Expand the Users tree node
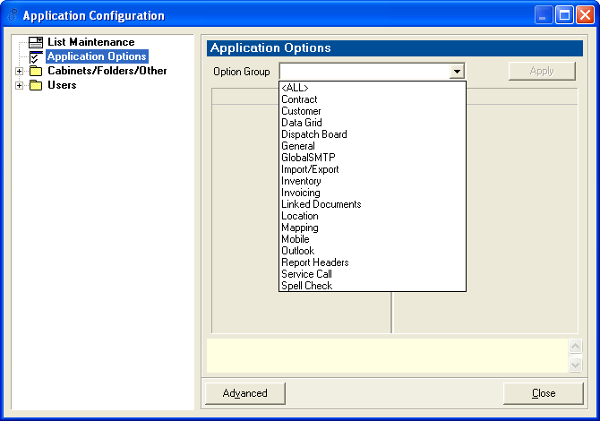The height and width of the screenshot is (421, 600). pyautogui.click(x=19, y=85)
